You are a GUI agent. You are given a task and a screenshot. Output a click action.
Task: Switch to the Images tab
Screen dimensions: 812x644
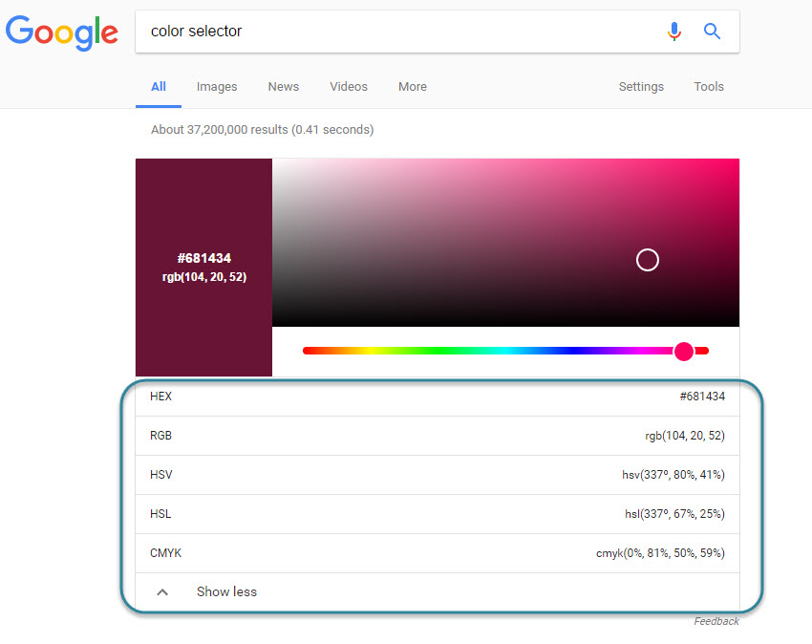click(217, 87)
